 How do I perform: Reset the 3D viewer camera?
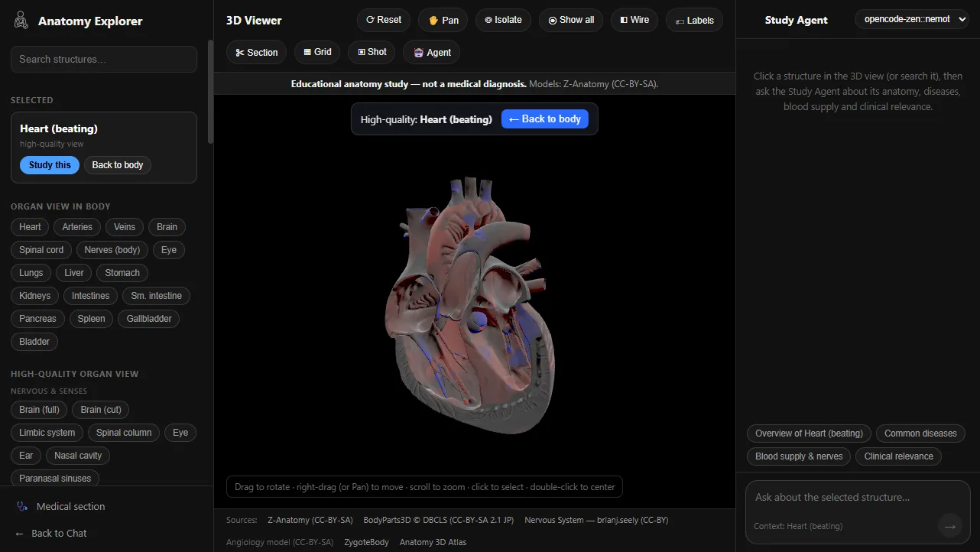pyautogui.click(x=384, y=20)
